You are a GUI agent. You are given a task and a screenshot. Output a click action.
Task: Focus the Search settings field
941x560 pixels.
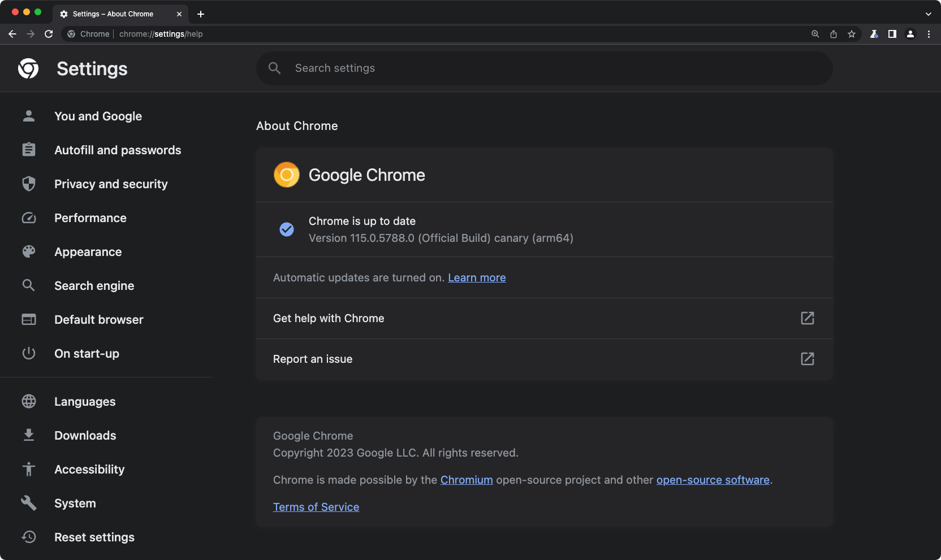[545, 68]
